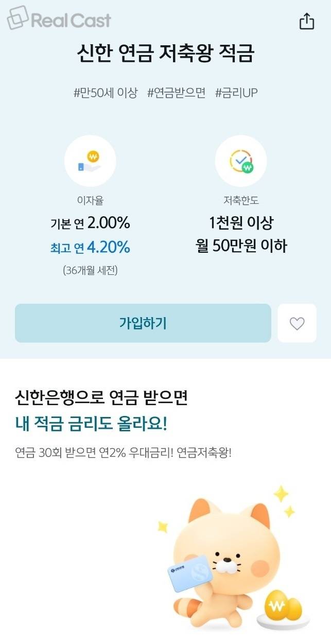Click the 신한 연금 저축왕 적금 title
The width and height of the screenshot is (331, 644).
coord(165,54)
